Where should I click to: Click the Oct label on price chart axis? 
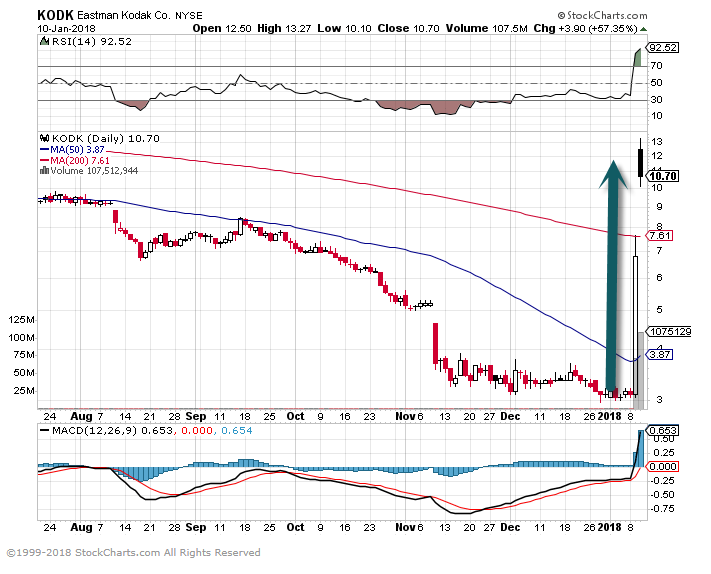point(296,416)
